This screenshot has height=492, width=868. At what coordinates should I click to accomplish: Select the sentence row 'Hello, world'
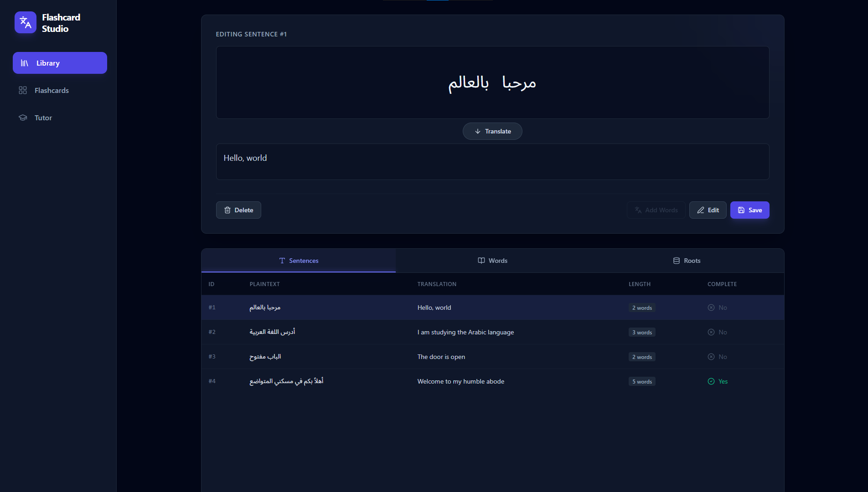tap(492, 307)
